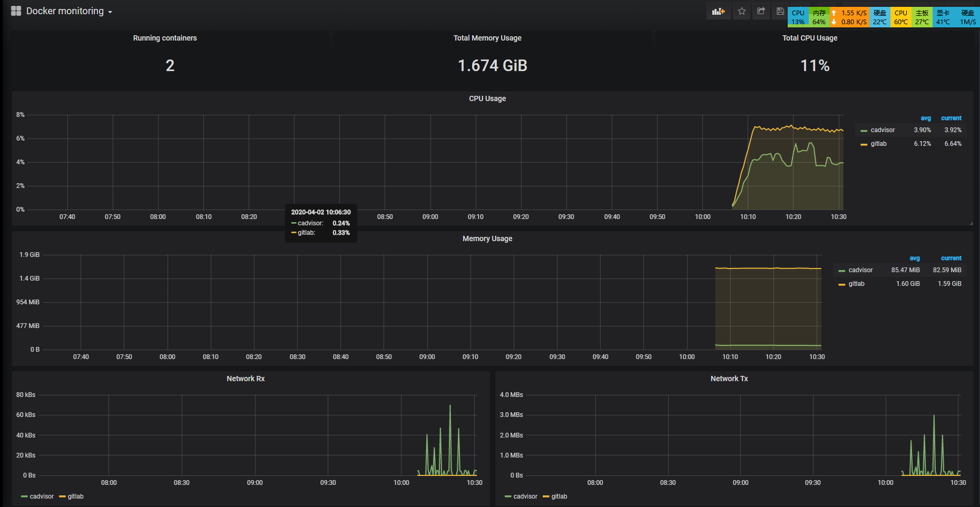Click the running containers value 2
Screen dimensions: 980x507
point(170,65)
